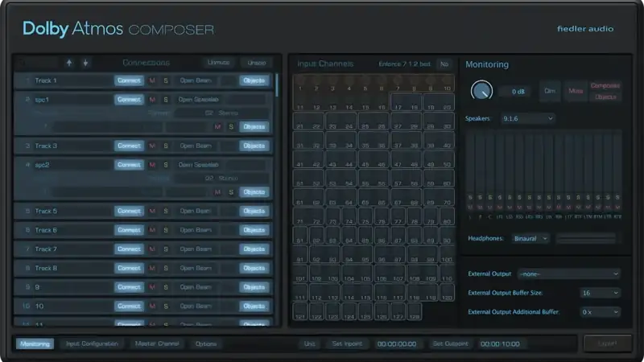Open Beam for Track 1
644x362 pixels.
coord(196,80)
